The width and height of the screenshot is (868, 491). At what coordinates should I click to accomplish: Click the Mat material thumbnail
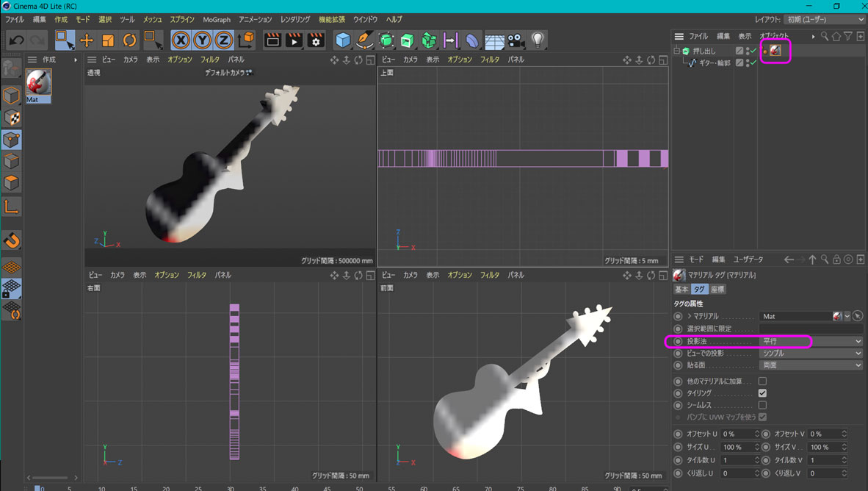(x=38, y=82)
